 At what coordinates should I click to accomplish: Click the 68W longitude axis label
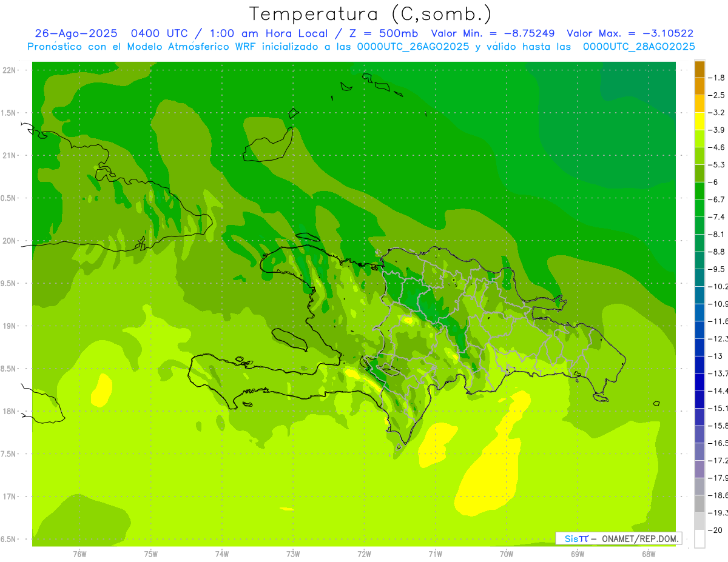point(649,554)
